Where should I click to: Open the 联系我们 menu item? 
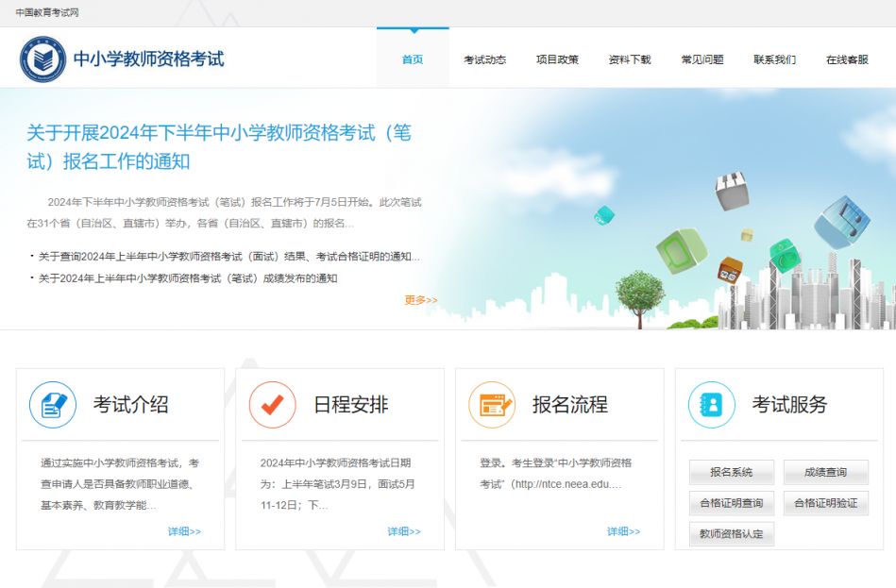point(775,59)
